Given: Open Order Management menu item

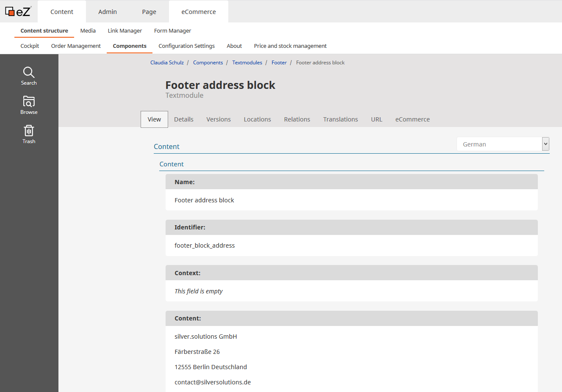Looking at the screenshot, I should [76, 46].
